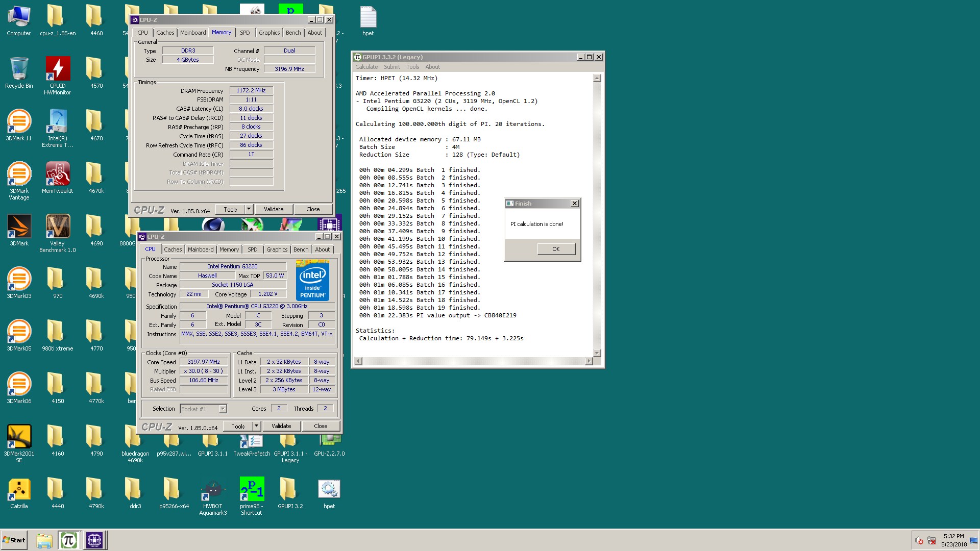Open the GPUPI 3.2 folder
The width and height of the screenshot is (980, 551).
(290, 493)
